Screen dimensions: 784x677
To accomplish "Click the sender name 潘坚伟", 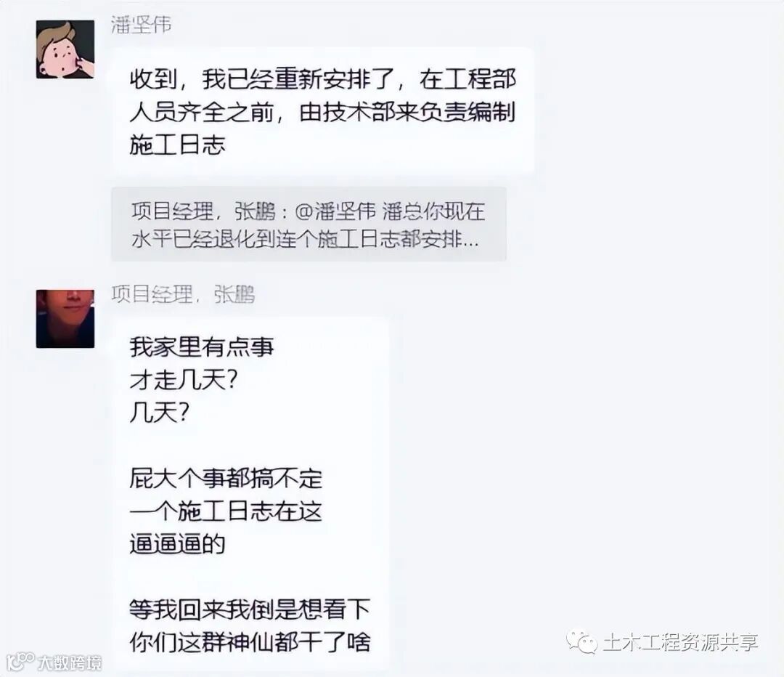I will point(142,25).
